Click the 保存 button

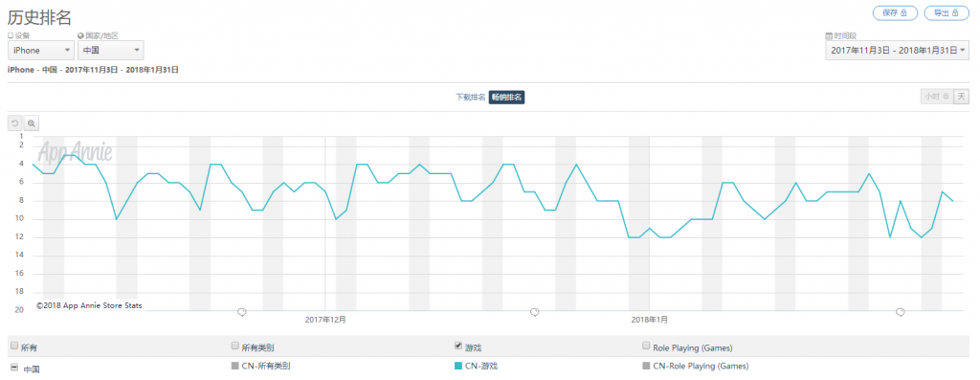[895, 12]
